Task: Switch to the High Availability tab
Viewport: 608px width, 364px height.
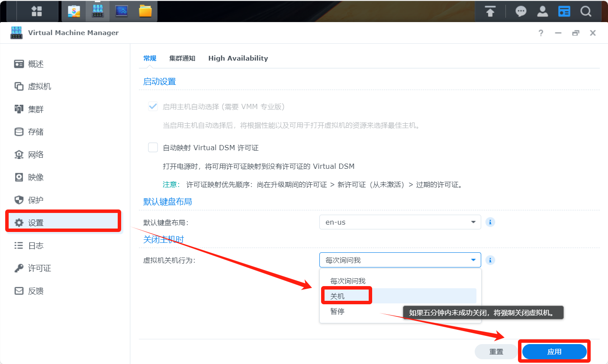Action: [x=238, y=58]
